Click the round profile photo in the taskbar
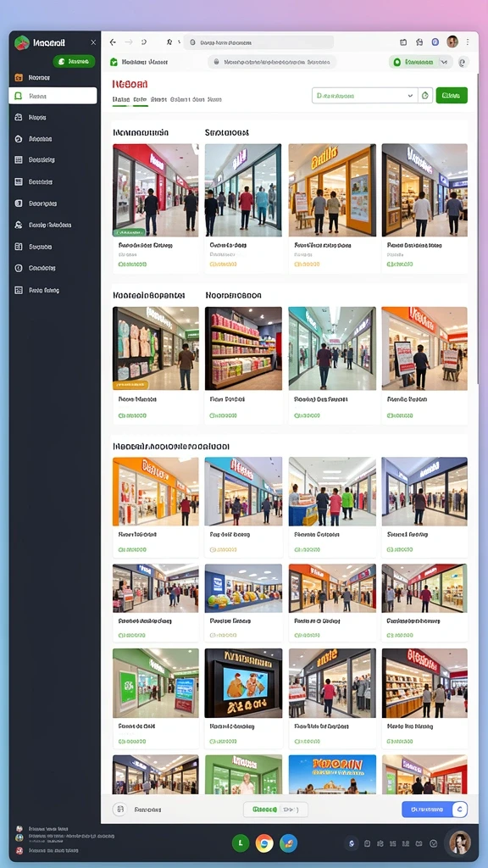Viewport: 488px width, 868px height. coord(460,843)
